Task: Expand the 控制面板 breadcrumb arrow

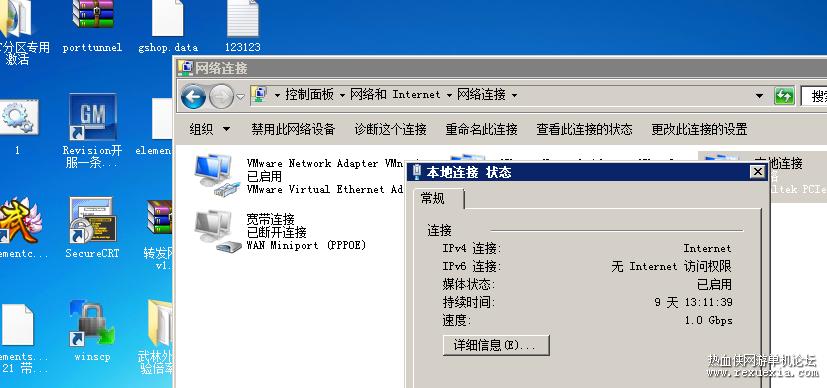Action: (342, 95)
